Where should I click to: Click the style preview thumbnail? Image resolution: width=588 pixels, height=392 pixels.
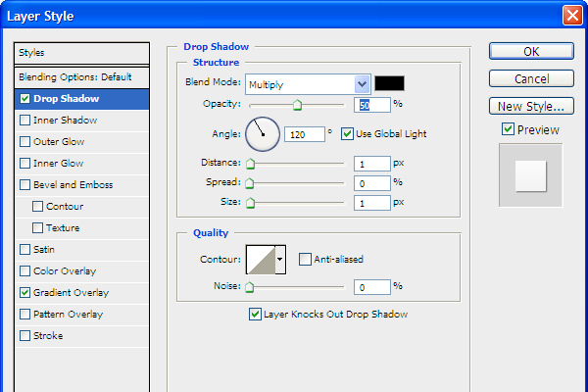coord(530,175)
